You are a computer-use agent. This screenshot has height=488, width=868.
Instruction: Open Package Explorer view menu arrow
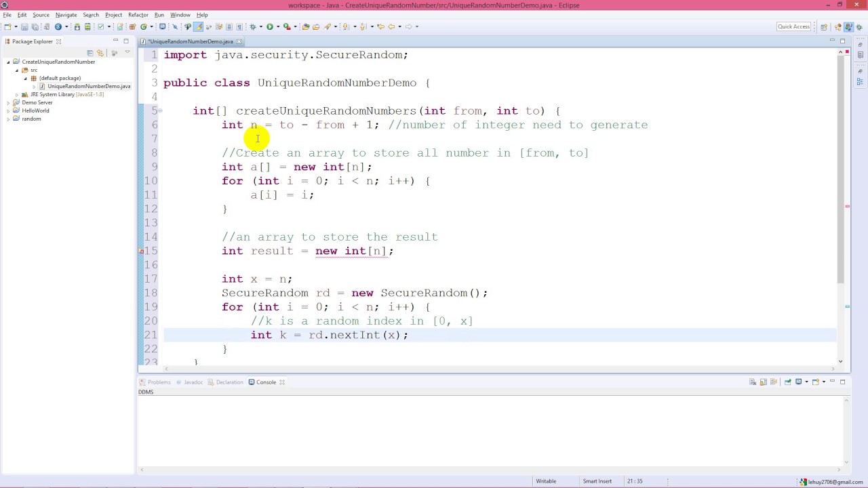point(127,53)
